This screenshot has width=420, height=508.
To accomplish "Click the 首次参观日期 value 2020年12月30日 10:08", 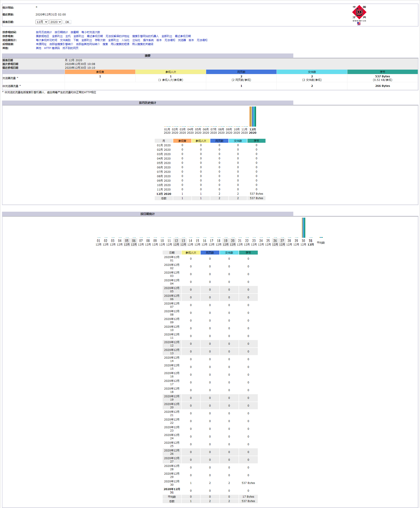I will (80, 64).
